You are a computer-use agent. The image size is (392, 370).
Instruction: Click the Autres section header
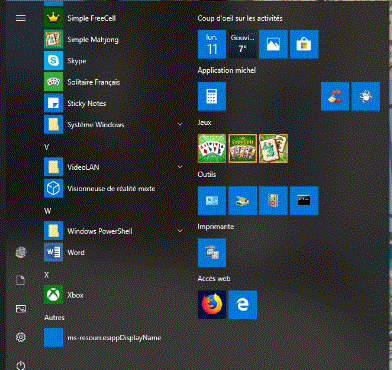(x=54, y=317)
